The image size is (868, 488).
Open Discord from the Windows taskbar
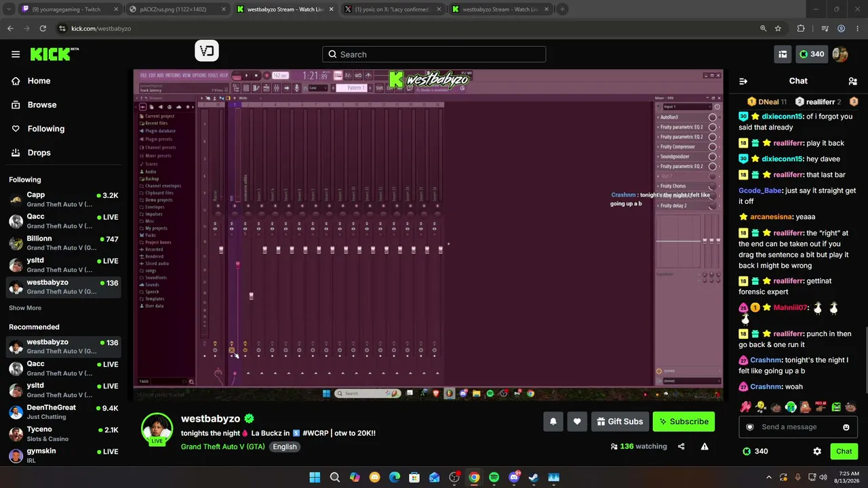click(514, 477)
